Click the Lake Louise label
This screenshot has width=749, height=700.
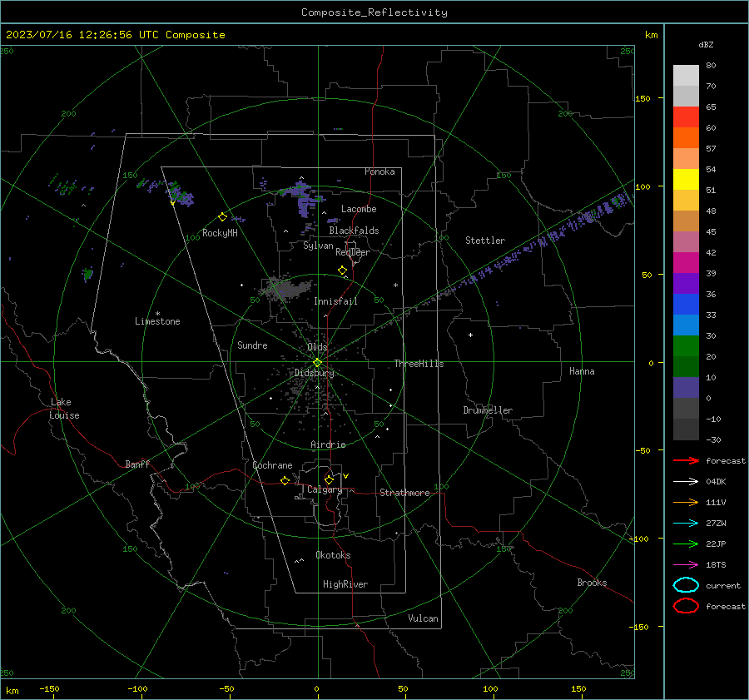point(64,409)
